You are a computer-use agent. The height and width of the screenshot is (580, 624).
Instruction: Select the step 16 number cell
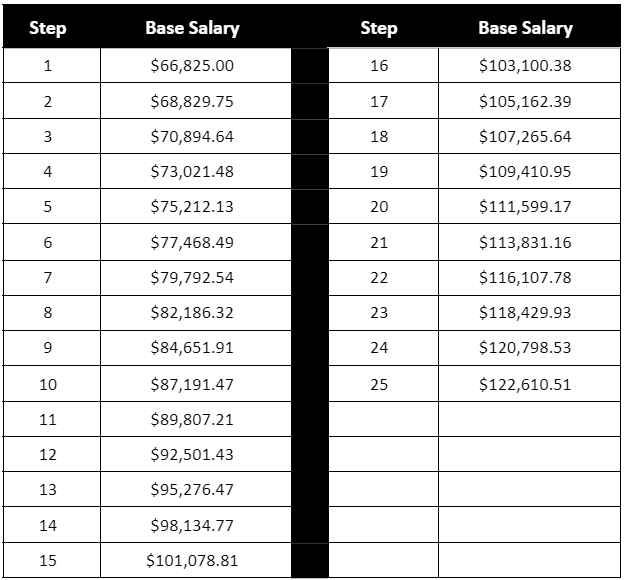(379, 66)
